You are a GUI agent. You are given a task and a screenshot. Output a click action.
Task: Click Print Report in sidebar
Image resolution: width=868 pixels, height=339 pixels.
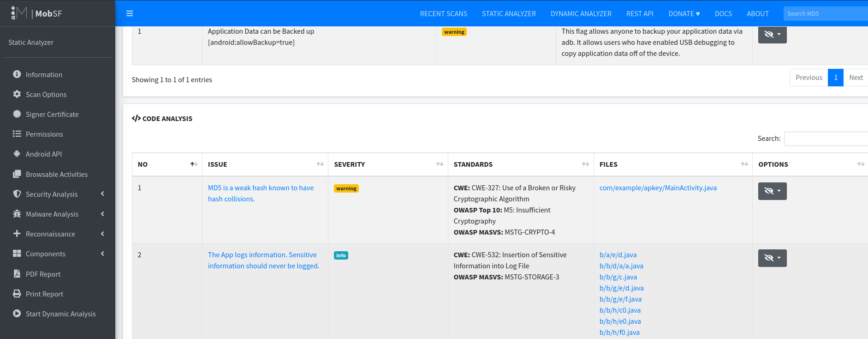click(x=44, y=294)
